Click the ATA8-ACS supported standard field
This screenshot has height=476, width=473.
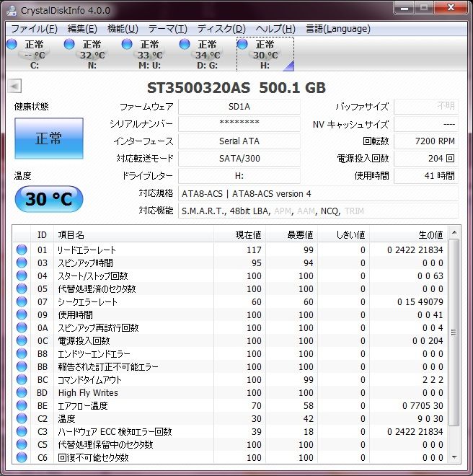pos(318,193)
